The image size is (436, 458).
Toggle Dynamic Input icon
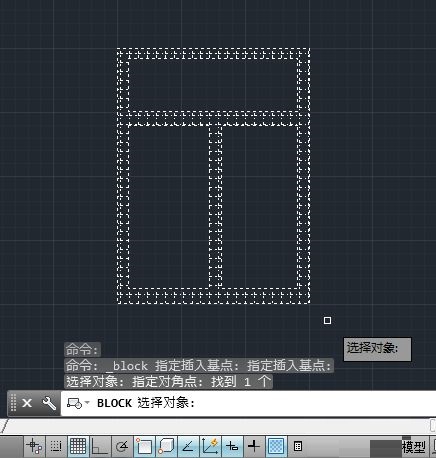(x=232, y=446)
